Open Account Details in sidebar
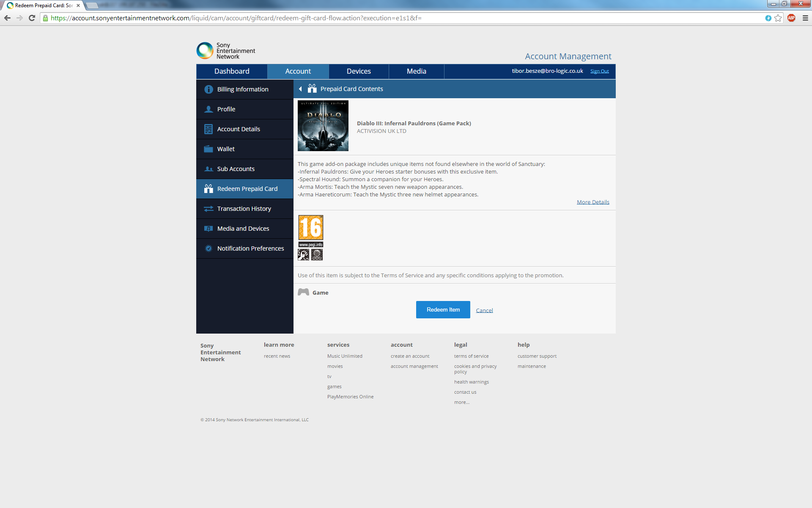This screenshot has width=812, height=508. pos(245,129)
